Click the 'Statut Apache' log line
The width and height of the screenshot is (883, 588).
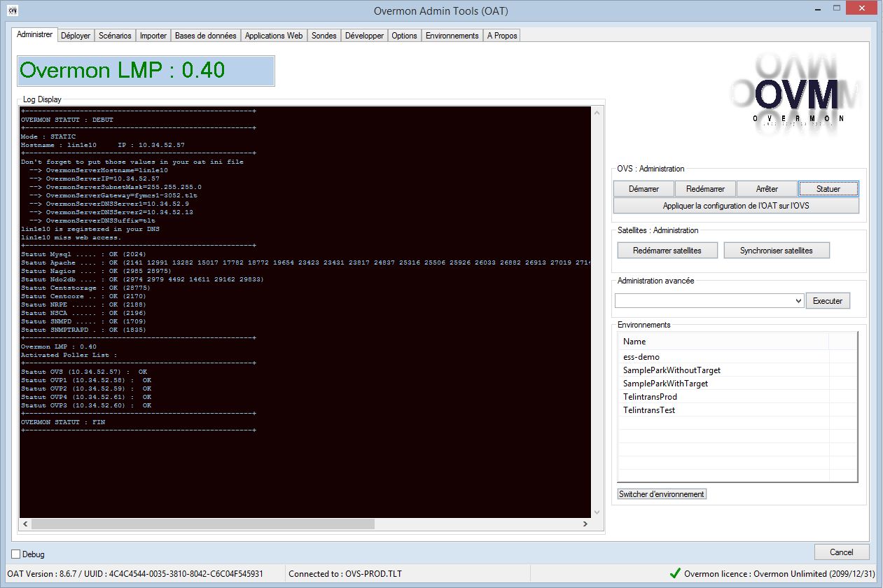(x=306, y=262)
